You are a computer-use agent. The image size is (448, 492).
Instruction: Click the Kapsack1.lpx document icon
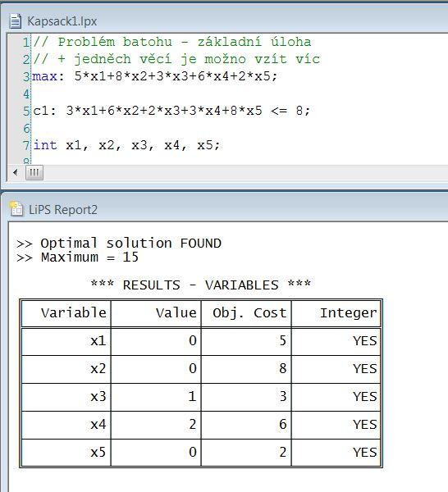coord(15,21)
